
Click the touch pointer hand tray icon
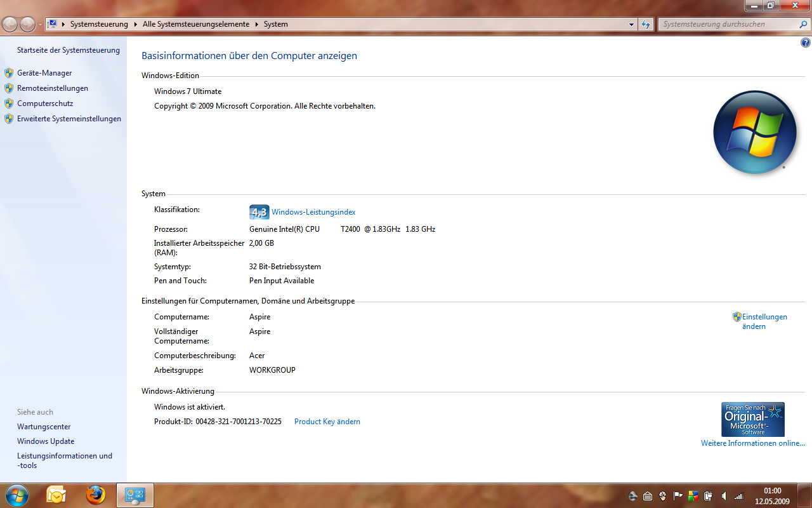[663, 496]
